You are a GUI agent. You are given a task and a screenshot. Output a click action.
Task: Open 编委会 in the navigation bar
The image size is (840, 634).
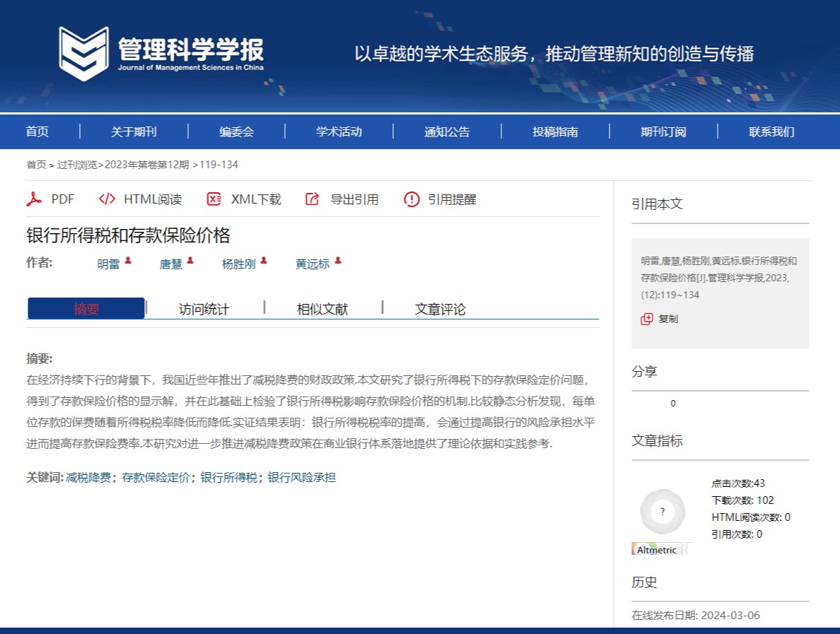pos(236,131)
